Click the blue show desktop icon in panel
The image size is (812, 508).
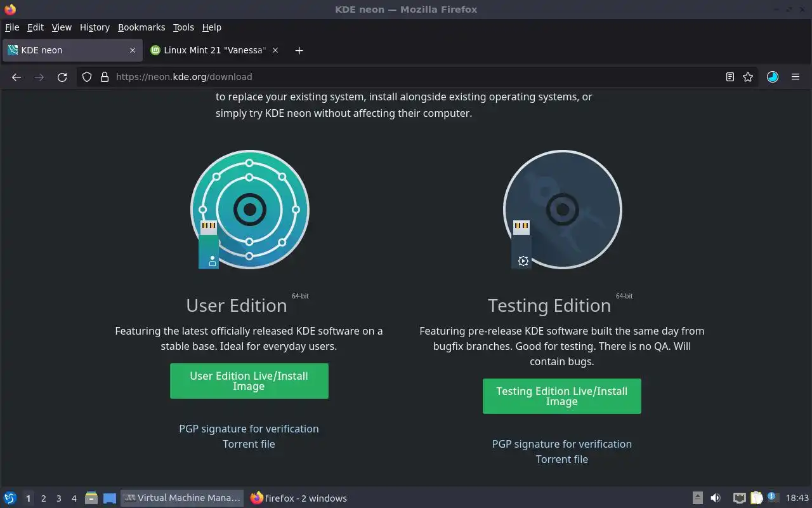point(110,498)
